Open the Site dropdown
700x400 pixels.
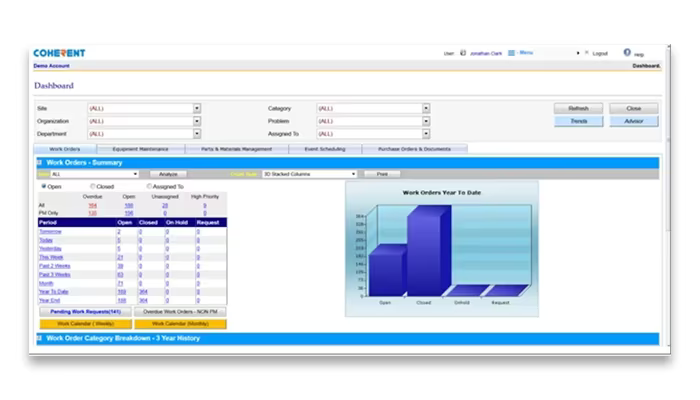point(197,108)
